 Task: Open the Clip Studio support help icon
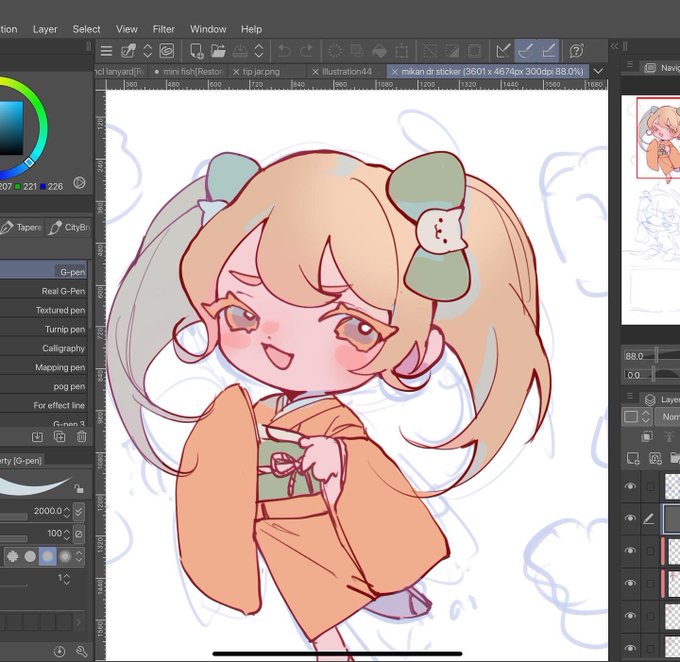(x=576, y=51)
